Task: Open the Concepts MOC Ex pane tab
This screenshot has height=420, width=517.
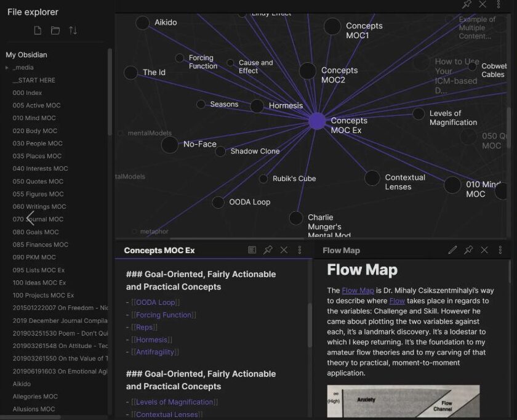Action: [x=159, y=251]
